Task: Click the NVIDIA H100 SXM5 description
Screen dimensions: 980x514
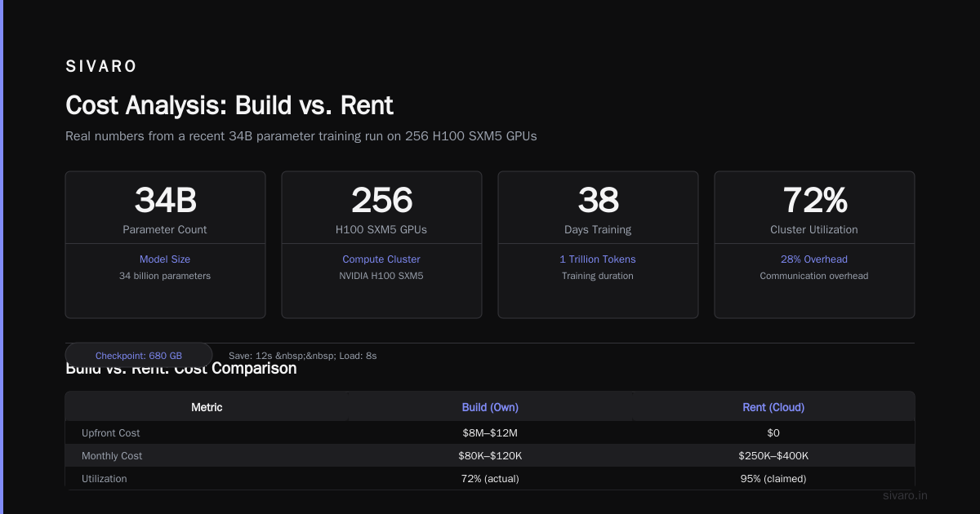Action: 381,276
